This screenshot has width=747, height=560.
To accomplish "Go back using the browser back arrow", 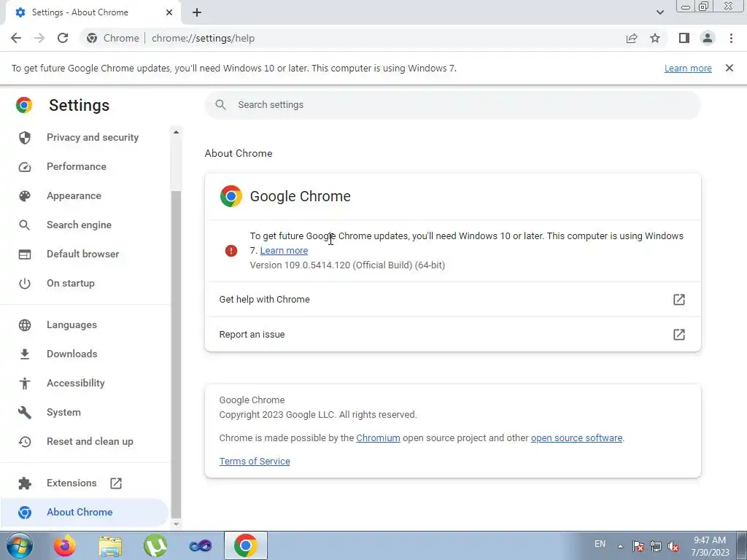I will (x=16, y=38).
